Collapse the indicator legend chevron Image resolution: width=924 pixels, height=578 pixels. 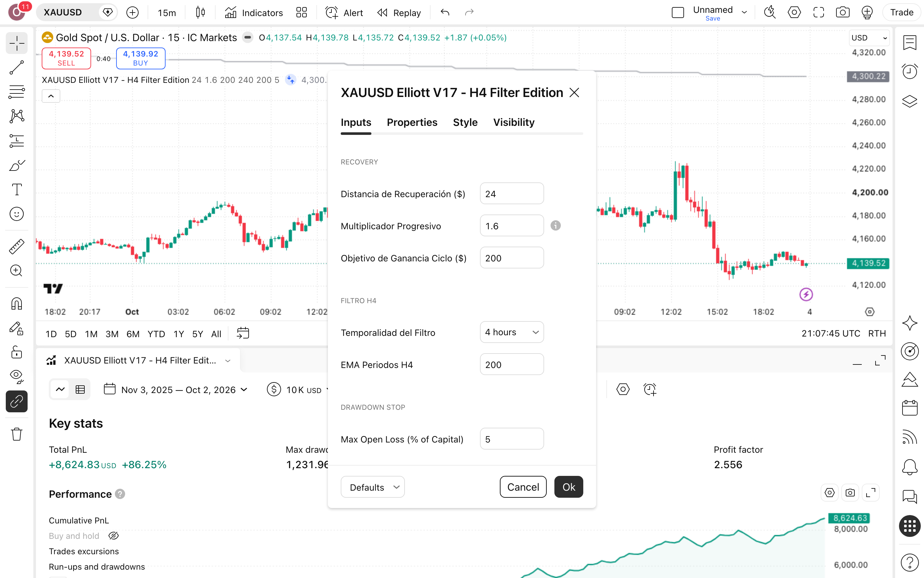pos(51,96)
